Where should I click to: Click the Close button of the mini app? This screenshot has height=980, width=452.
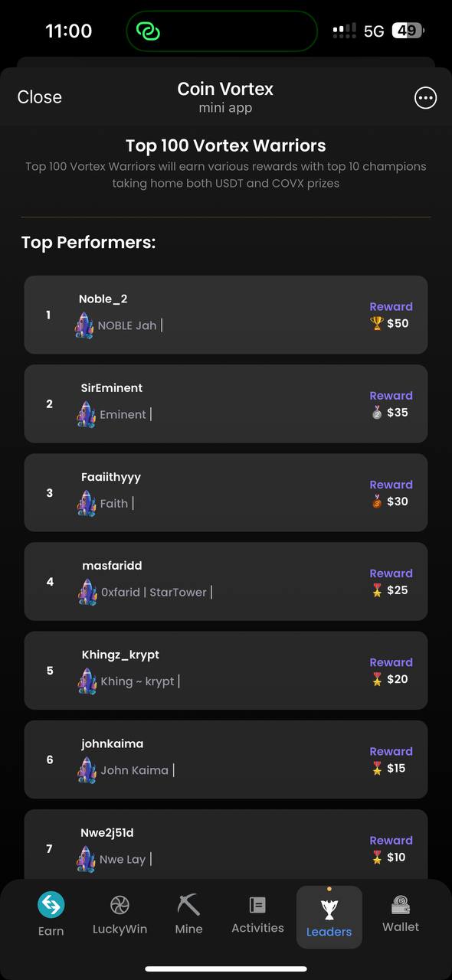(x=39, y=96)
